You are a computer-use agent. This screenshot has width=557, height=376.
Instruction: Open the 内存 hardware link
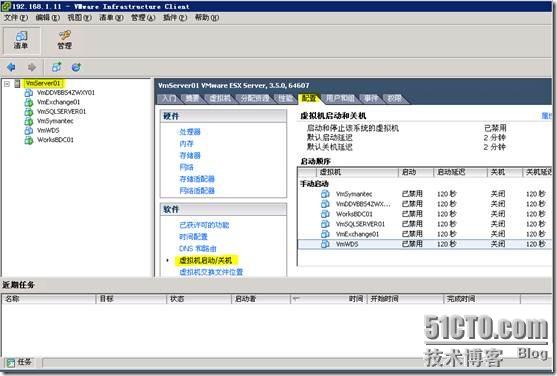click(186, 144)
